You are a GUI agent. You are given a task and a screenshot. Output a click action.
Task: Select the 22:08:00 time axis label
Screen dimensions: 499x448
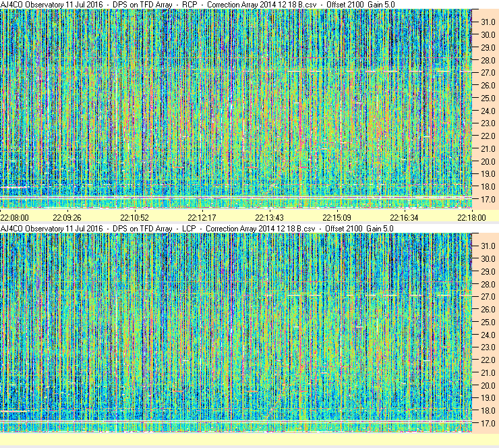pos(14,217)
